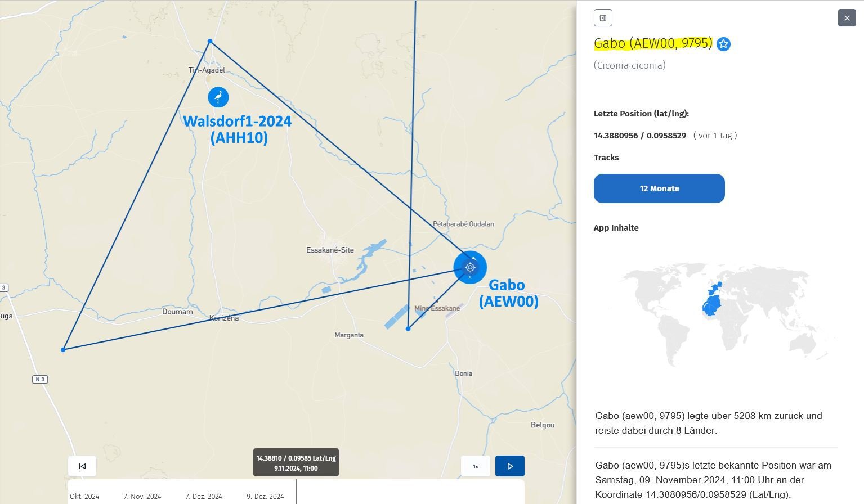Click track point near Mine Essakane
Viewport: 864px width, 504px height.
pyautogui.click(x=408, y=328)
